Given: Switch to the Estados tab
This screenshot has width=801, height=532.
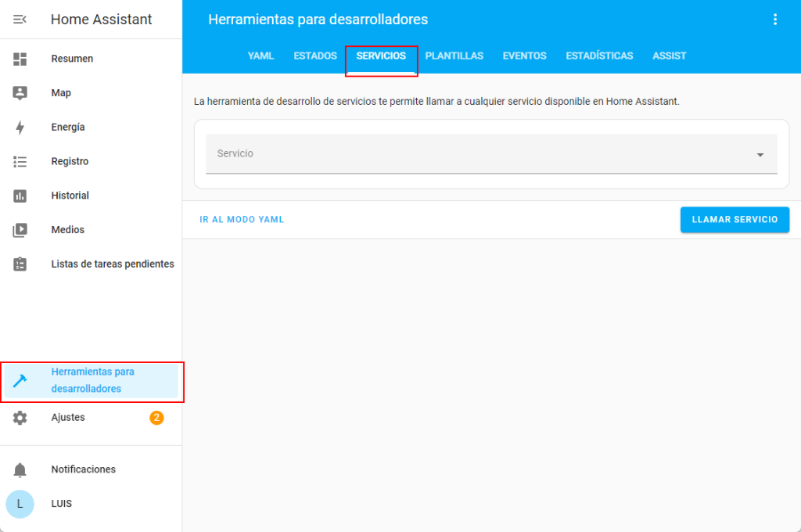Looking at the screenshot, I should [315, 56].
